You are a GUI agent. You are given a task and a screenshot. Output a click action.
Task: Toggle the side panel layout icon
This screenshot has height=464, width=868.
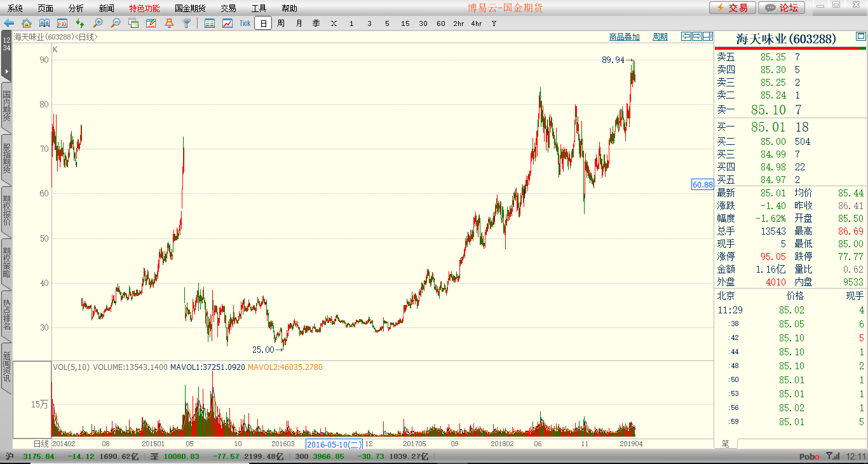[707, 36]
